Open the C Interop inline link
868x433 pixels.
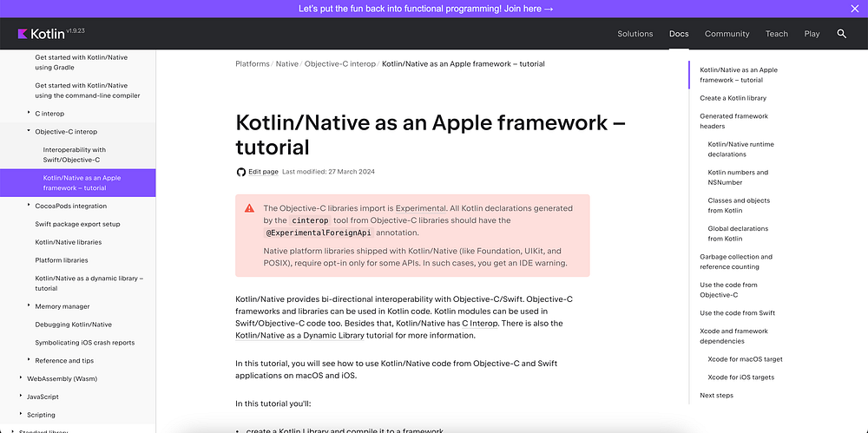[481, 323]
